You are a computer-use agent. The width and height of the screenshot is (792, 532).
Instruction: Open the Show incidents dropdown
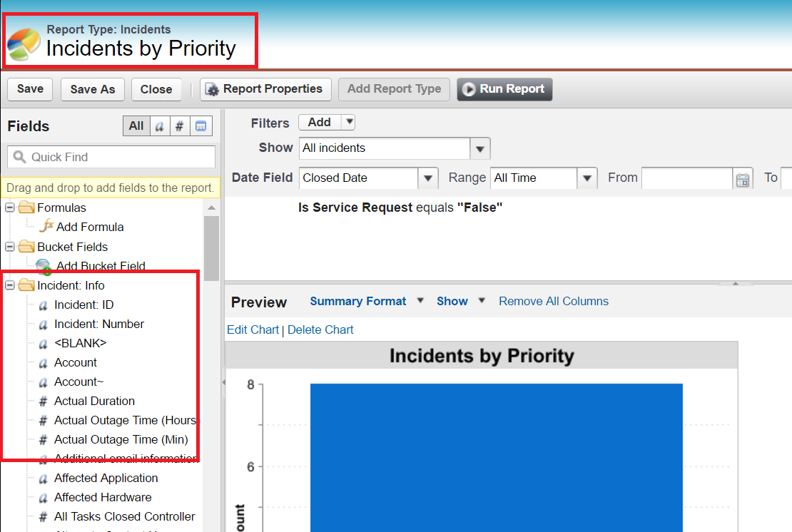point(480,148)
